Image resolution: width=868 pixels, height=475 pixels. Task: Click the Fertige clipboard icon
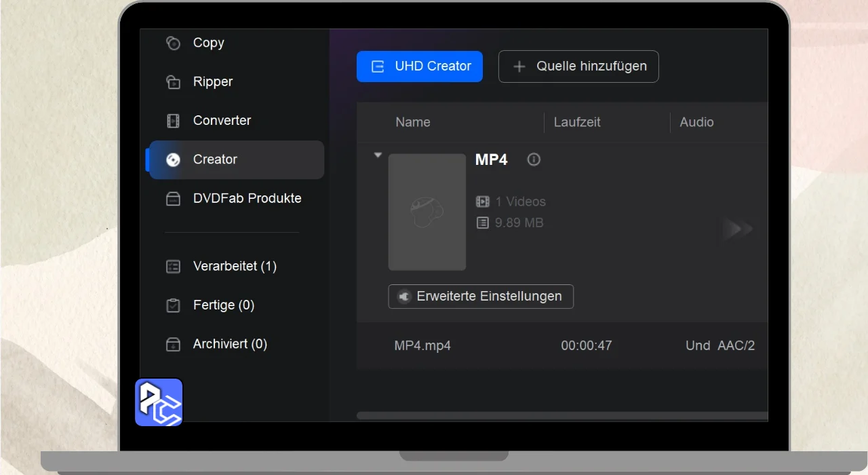click(x=174, y=305)
